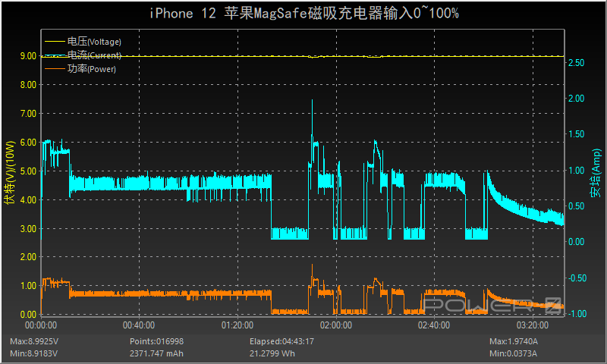Select the 功率(Power) legend entry
This screenshot has width=607, height=364.
pyautogui.click(x=80, y=69)
